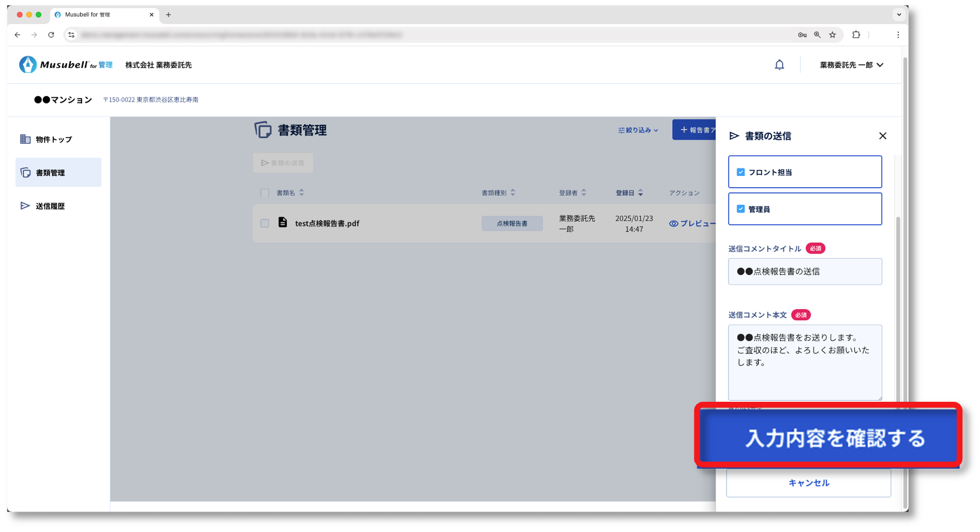Uncheck the フロント担当 checkbox
The image size is (980, 532).
point(741,172)
